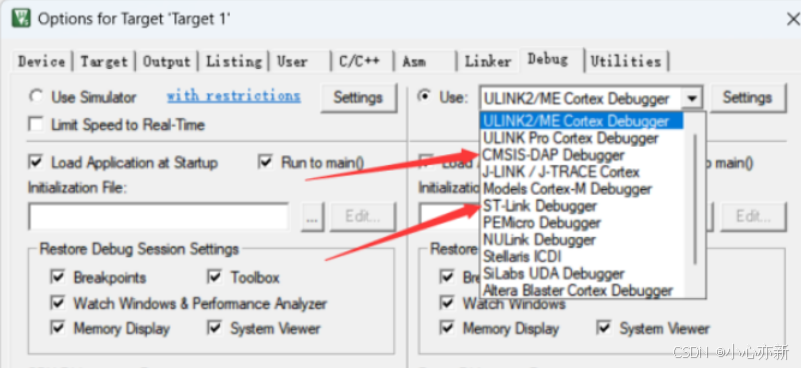Switch to the Listing tab
This screenshot has height=368, width=801.
pos(233,62)
